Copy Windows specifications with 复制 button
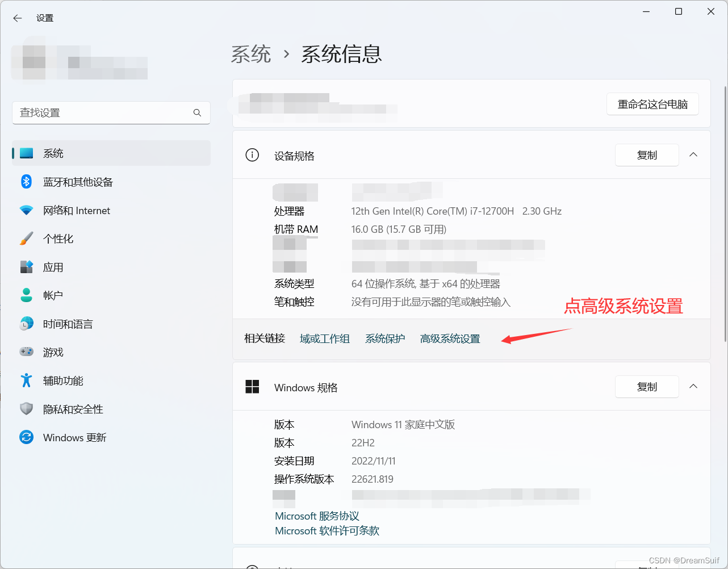The width and height of the screenshot is (728, 569). (647, 387)
